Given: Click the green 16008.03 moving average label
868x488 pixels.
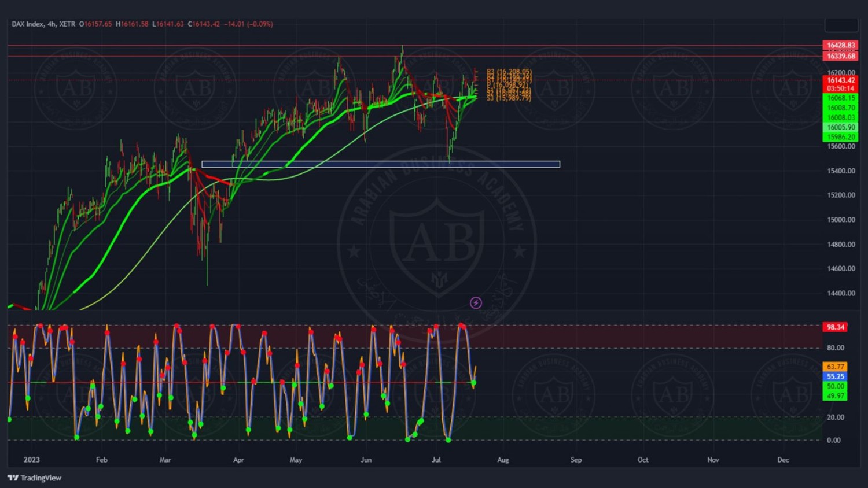Looking at the screenshot, I should click(840, 118).
